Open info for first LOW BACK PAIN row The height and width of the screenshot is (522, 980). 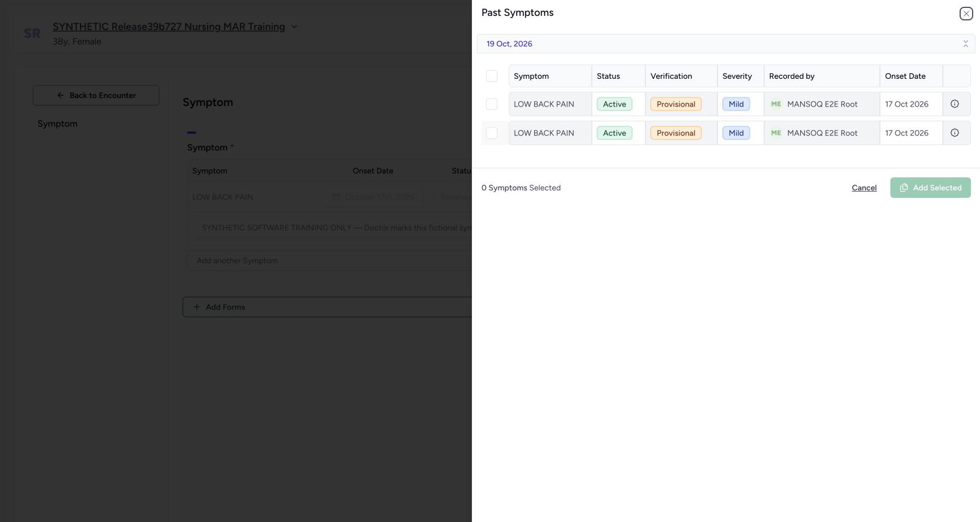click(954, 104)
